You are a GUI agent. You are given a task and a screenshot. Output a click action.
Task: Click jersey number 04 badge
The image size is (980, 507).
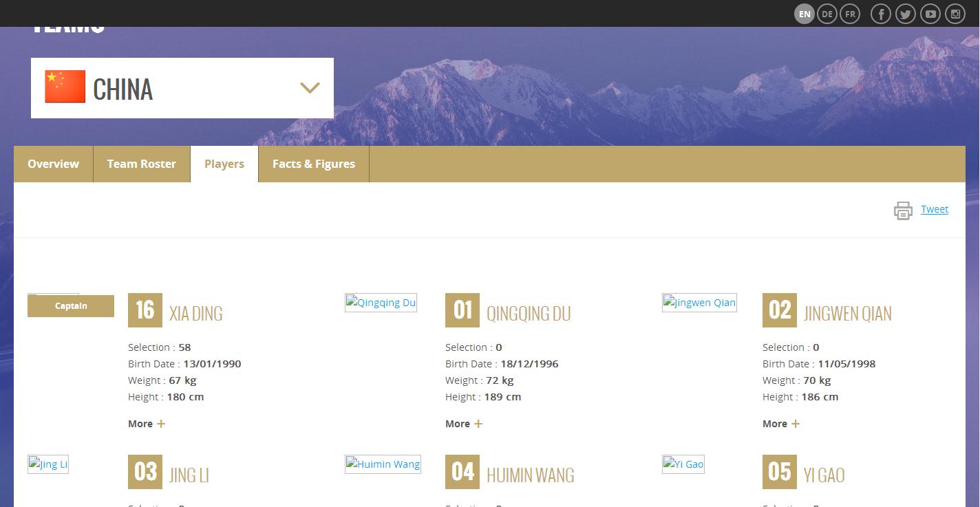pyautogui.click(x=462, y=472)
